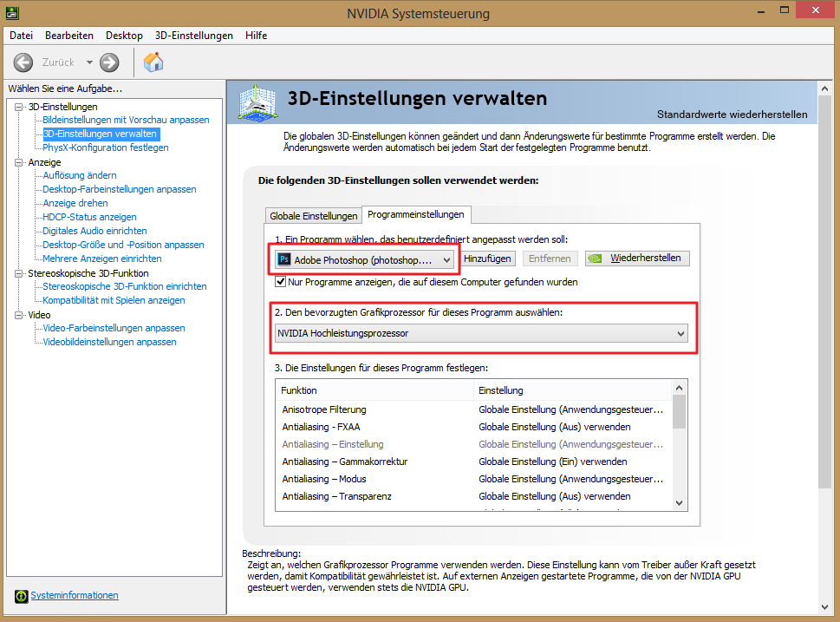Click main panel scrollbar thumb
Viewport: 840px width, 622px height.
(x=825, y=292)
